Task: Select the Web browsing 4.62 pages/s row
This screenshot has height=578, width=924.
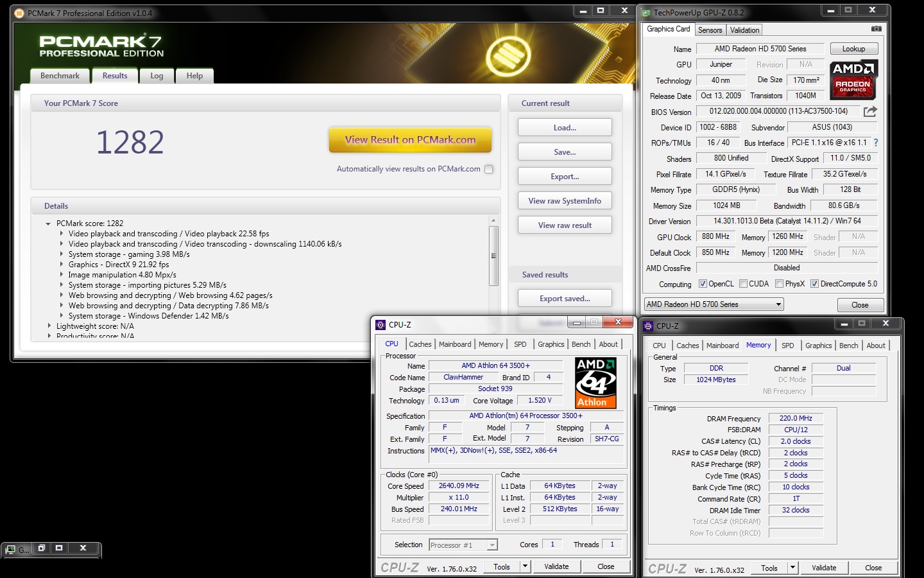Action: (171, 295)
